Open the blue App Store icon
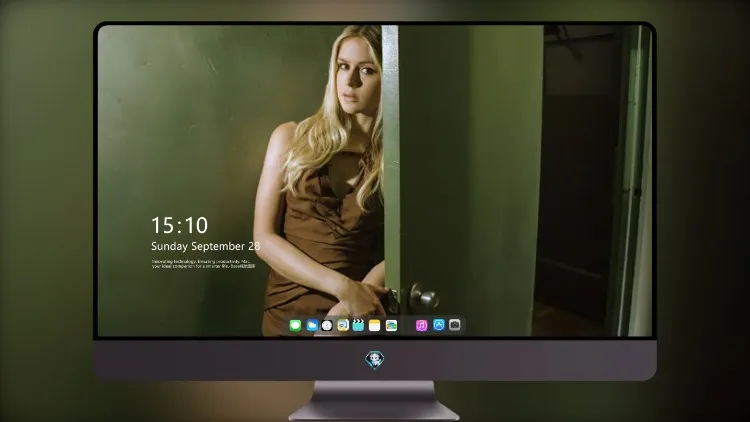The width and height of the screenshot is (750, 422). tap(439, 325)
